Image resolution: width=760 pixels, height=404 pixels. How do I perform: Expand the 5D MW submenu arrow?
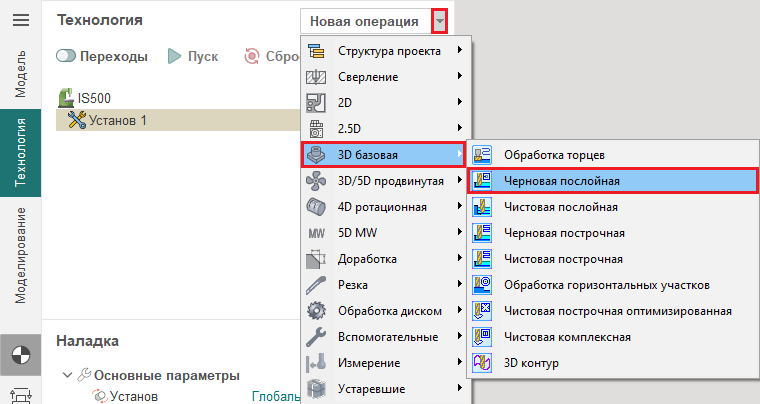pos(459,233)
